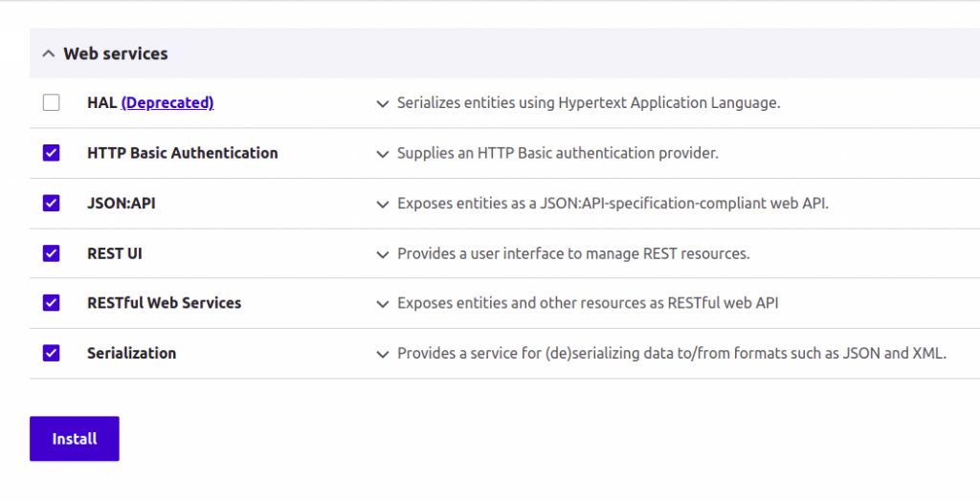This screenshot has height=502, width=980.
Task: Expand HAL module description chevron
Action: (383, 103)
